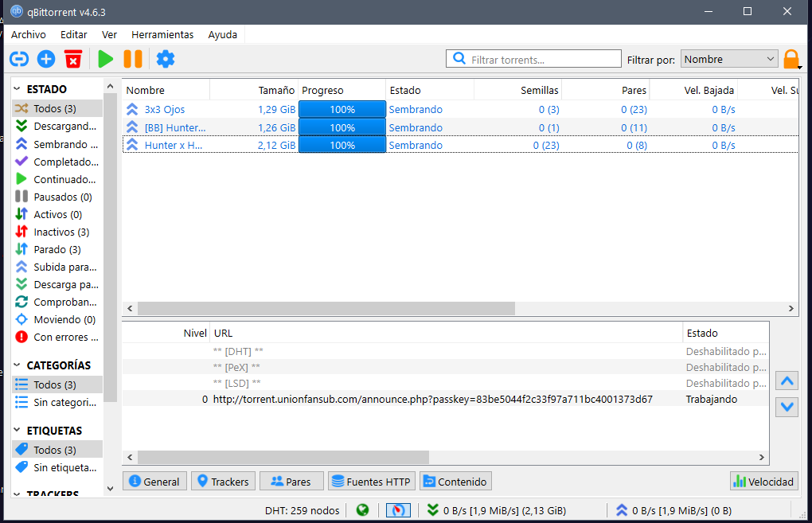Screen dimensions: 812x523
Task: Select the Continuados status filter
Action: [57, 179]
